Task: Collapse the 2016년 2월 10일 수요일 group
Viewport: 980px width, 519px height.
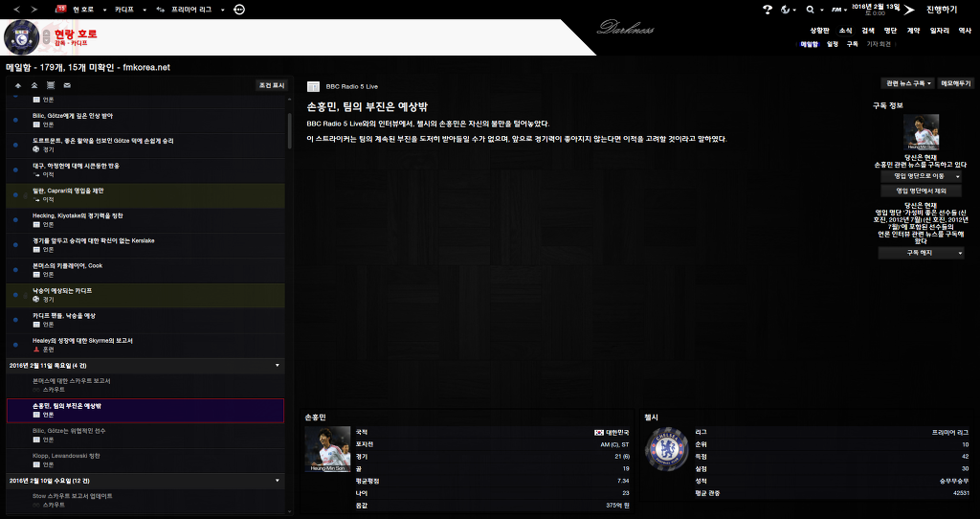Action: tap(278, 481)
